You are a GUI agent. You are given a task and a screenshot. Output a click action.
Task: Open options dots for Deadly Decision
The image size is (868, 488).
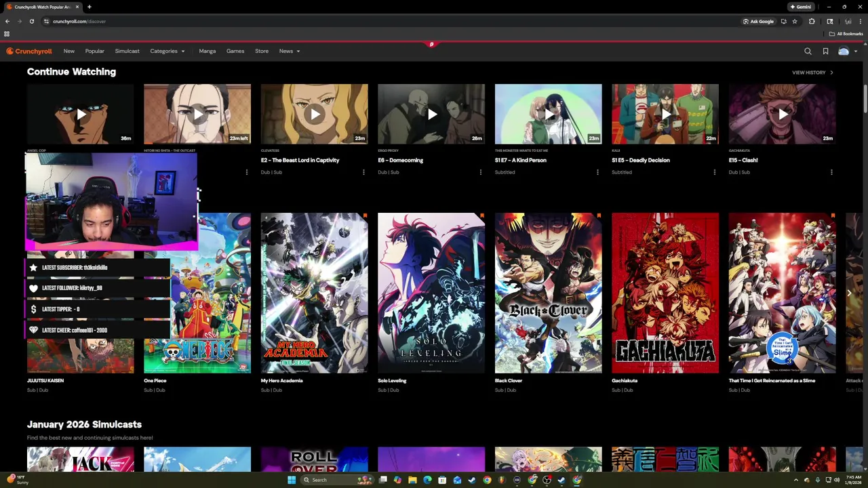pyautogui.click(x=715, y=172)
